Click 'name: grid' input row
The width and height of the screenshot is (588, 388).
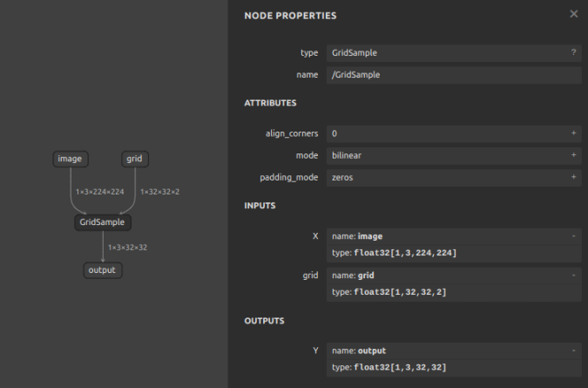(x=454, y=276)
